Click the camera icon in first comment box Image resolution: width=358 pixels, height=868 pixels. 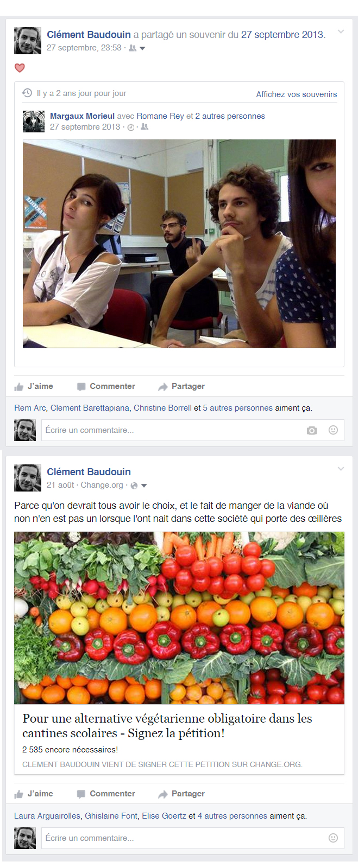[311, 430]
